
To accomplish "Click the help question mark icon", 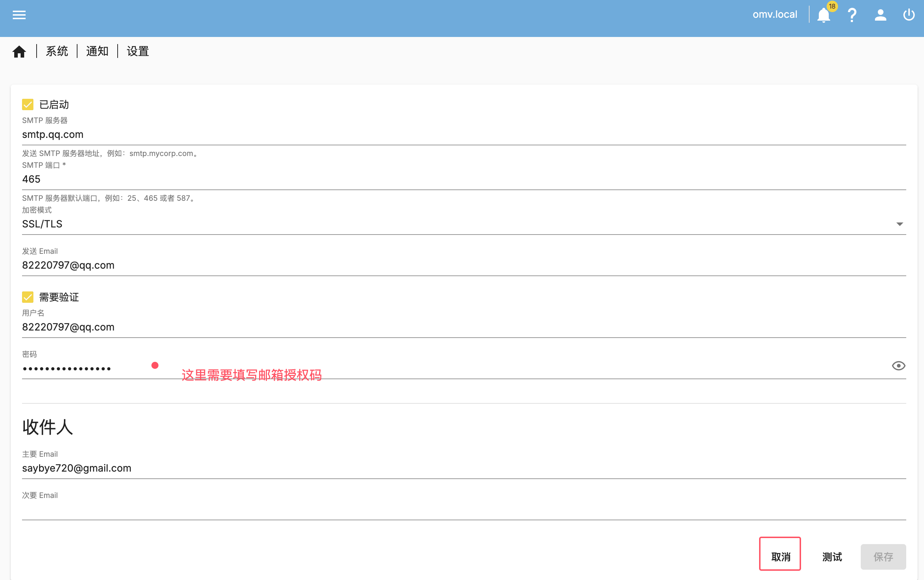I will 852,15.
